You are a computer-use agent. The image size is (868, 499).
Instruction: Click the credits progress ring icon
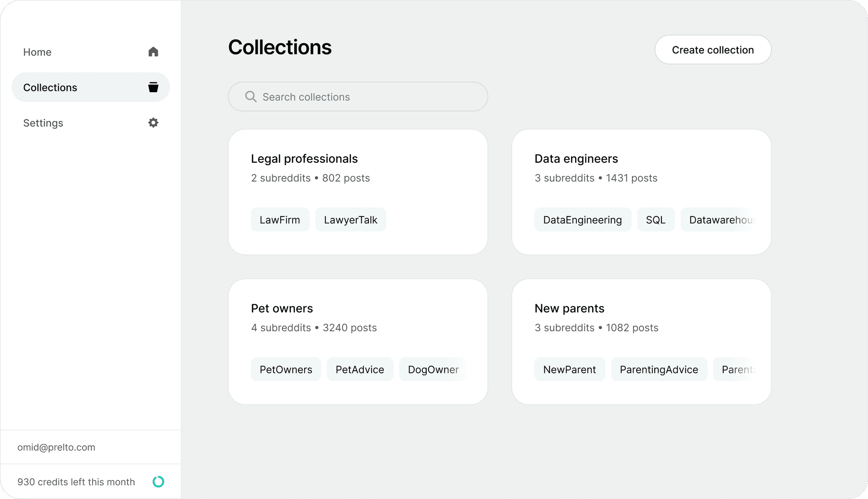158,482
